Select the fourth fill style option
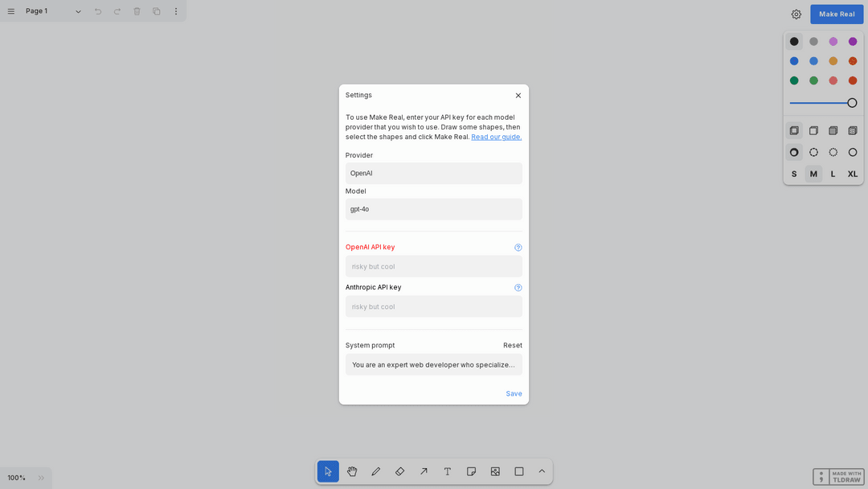 (x=853, y=131)
